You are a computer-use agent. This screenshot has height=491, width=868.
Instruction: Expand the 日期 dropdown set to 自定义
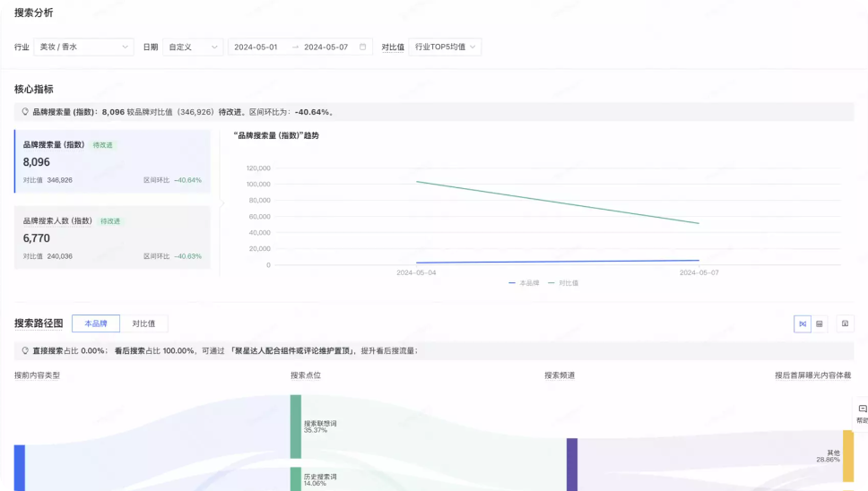(x=193, y=47)
